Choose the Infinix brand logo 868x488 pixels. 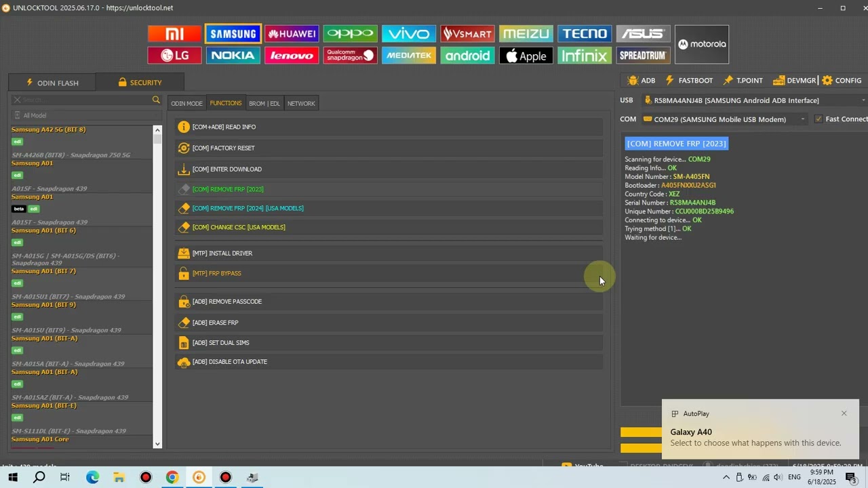[x=585, y=56]
